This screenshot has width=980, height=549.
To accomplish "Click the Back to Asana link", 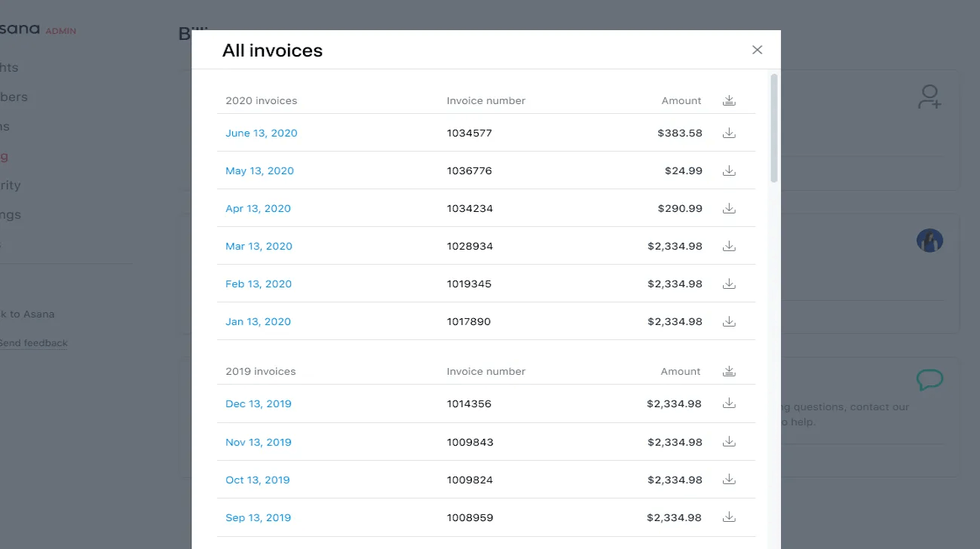I will [26, 314].
